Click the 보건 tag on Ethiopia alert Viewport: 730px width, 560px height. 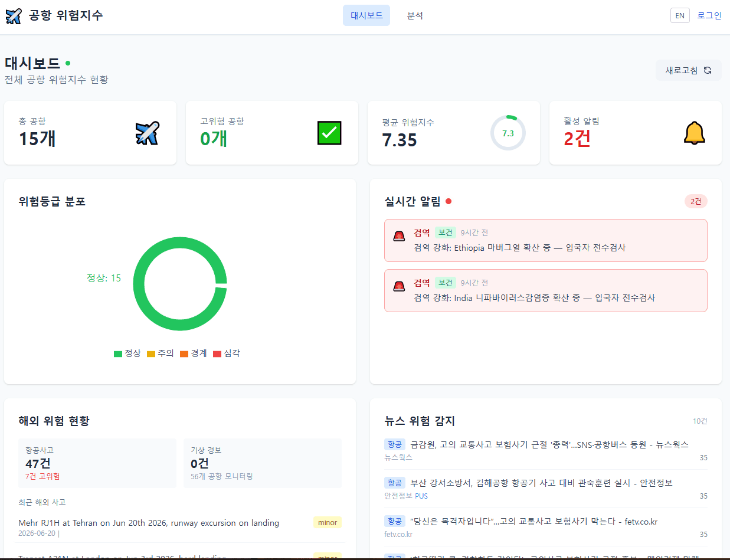(446, 232)
